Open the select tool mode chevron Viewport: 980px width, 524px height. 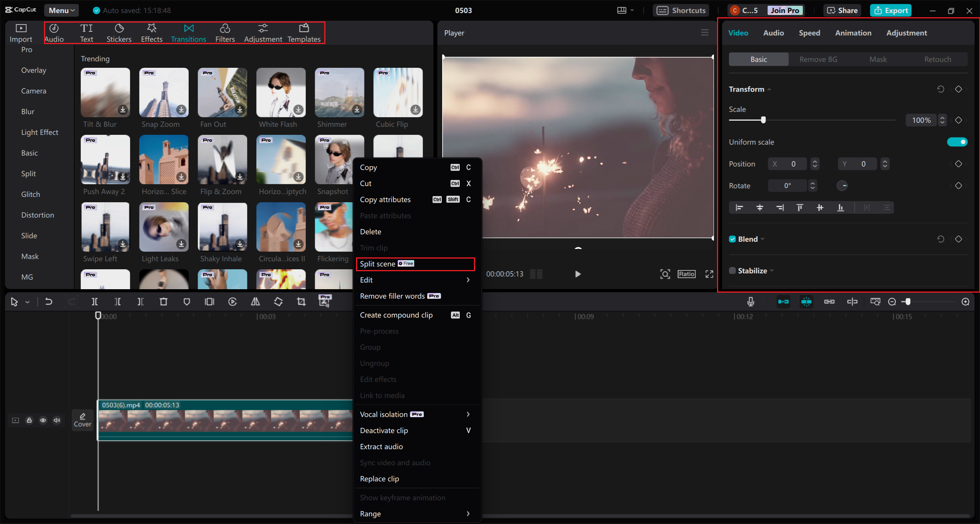[27, 302]
